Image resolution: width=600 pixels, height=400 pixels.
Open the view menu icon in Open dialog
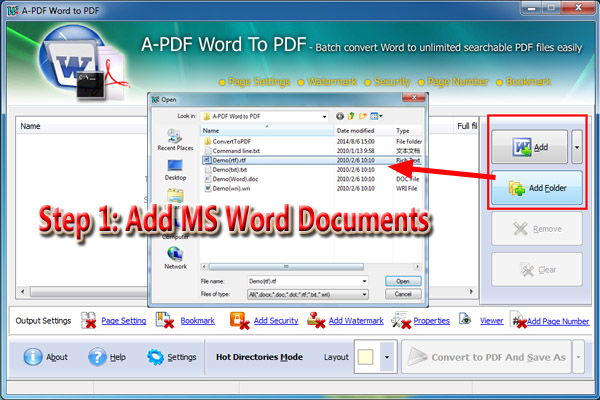coord(376,116)
